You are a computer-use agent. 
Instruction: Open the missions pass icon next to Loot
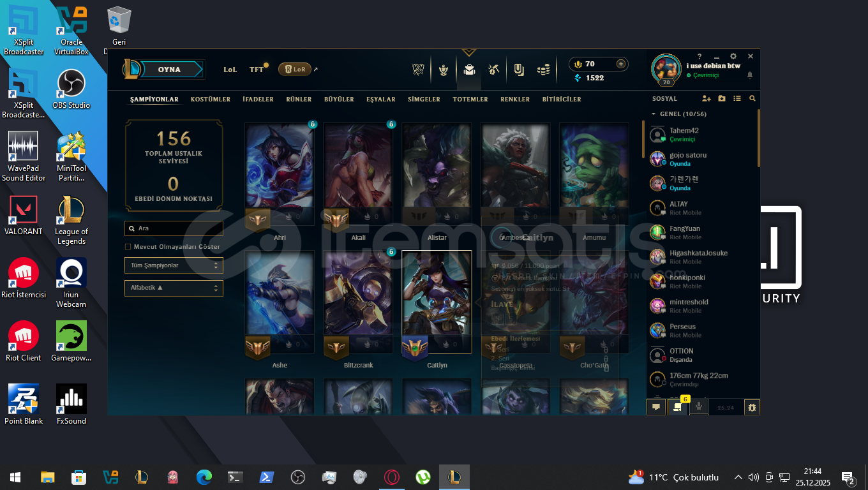click(x=519, y=70)
